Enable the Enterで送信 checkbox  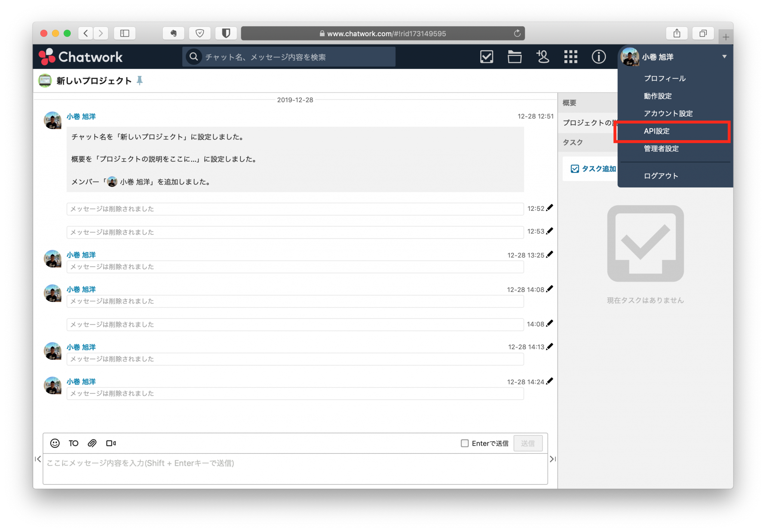[465, 443]
